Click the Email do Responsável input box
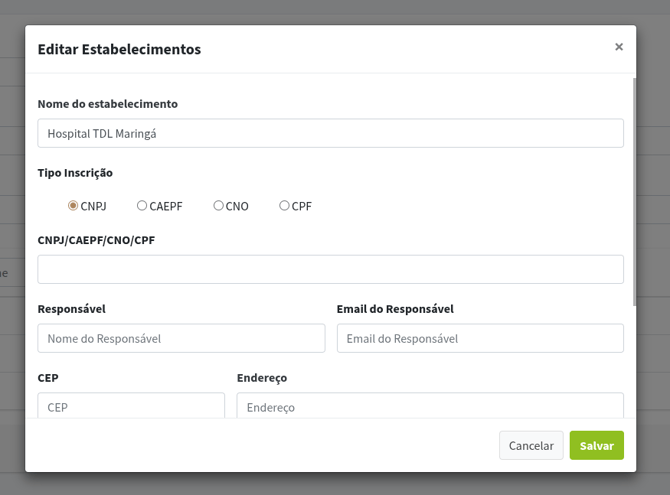 480,338
